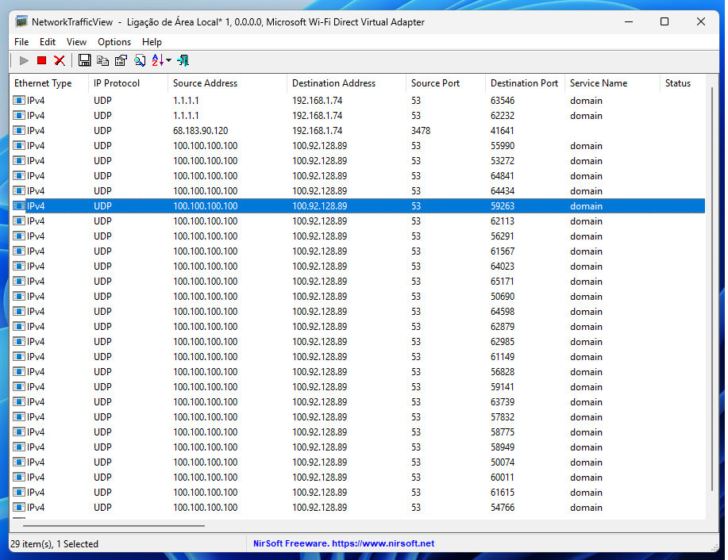The height and width of the screenshot is (560, 728).
Task: Click icon of highlighted row port 59263
Action: [x=19, y=205]
